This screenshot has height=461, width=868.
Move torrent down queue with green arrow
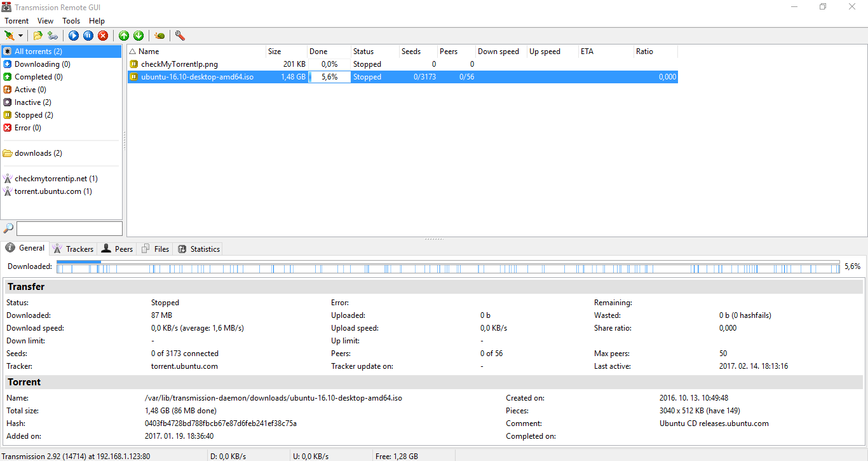point(139,36)
